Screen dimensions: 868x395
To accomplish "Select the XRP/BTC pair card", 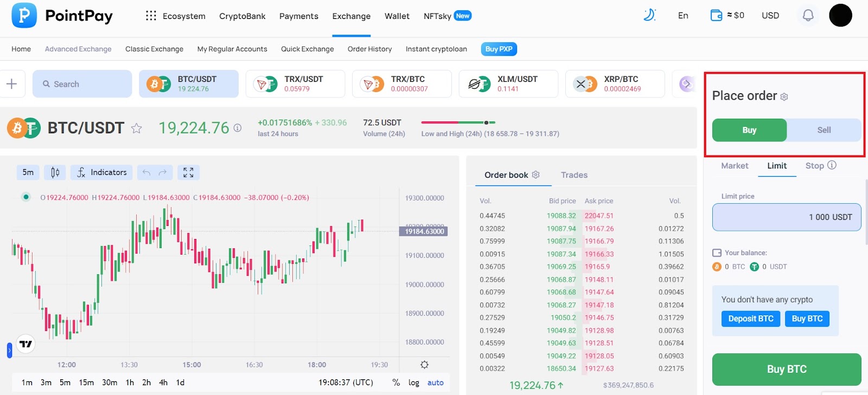I will pyautogui.click(x=615, y=84).
